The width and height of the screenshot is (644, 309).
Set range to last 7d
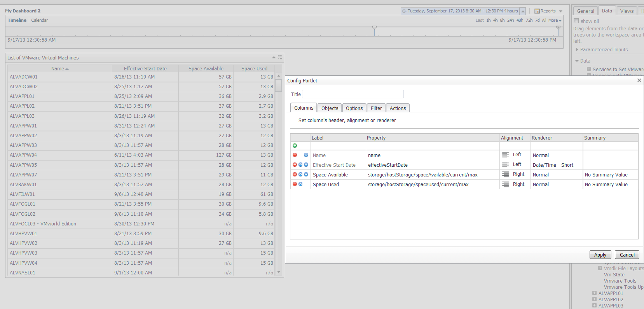(x=537, y=20)
